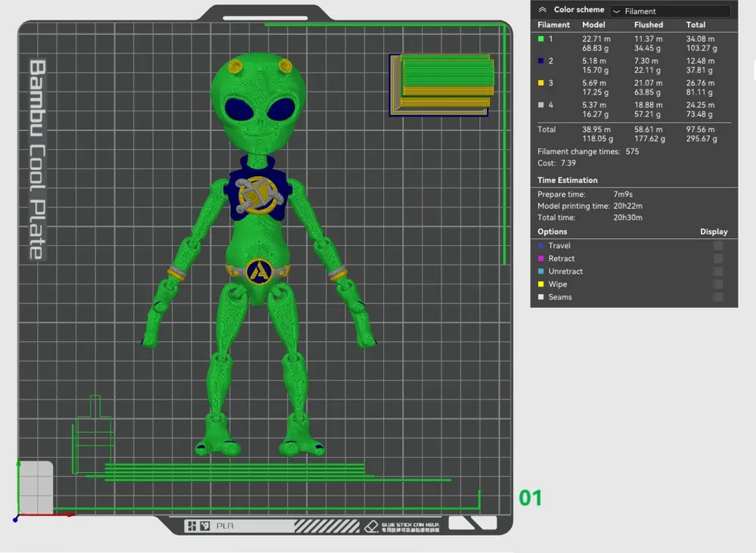Select the dark blue filament 2 swatch
756x553 pixels.
pos(540,61)
